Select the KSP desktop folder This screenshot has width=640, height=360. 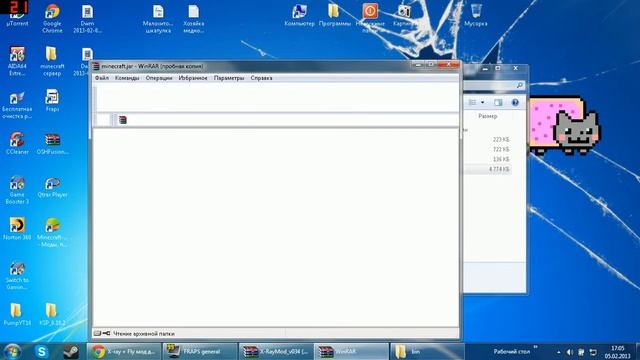tap(52, 314)
